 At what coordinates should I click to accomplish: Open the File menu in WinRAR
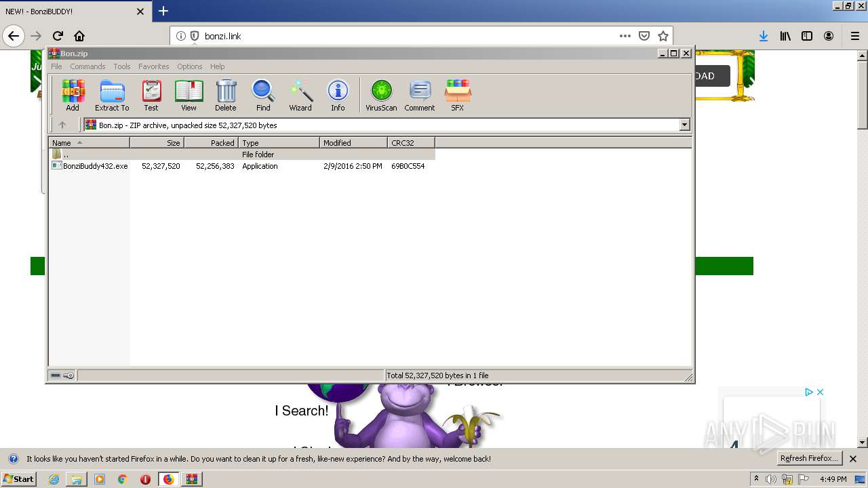click(56, 66)
